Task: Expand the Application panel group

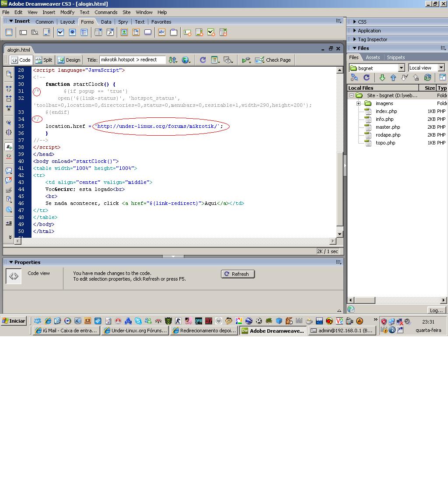Action: click(355, 31)
